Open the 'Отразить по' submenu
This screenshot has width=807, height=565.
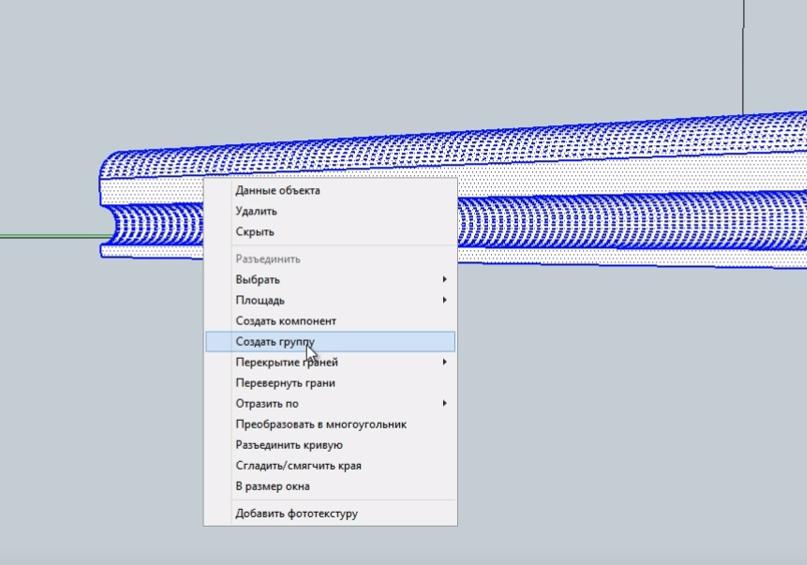(329, 403)
